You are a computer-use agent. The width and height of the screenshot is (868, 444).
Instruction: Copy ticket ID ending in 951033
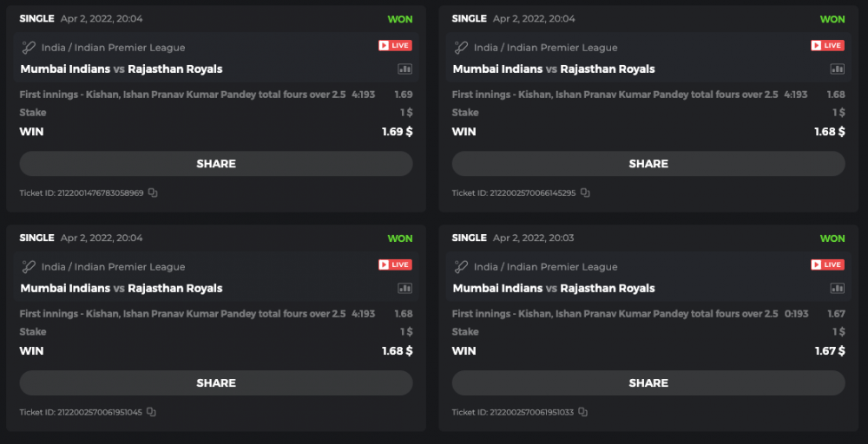coord(583,412)
